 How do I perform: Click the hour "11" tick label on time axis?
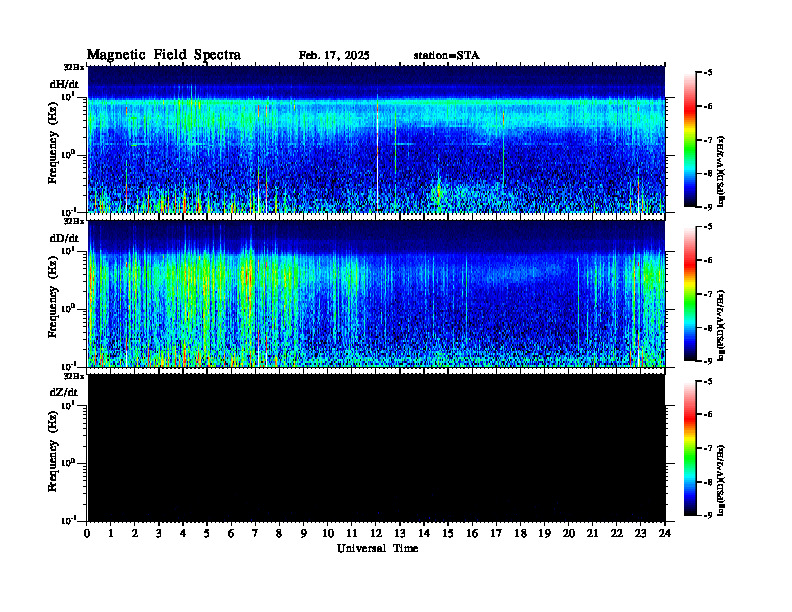coord(352,533)
